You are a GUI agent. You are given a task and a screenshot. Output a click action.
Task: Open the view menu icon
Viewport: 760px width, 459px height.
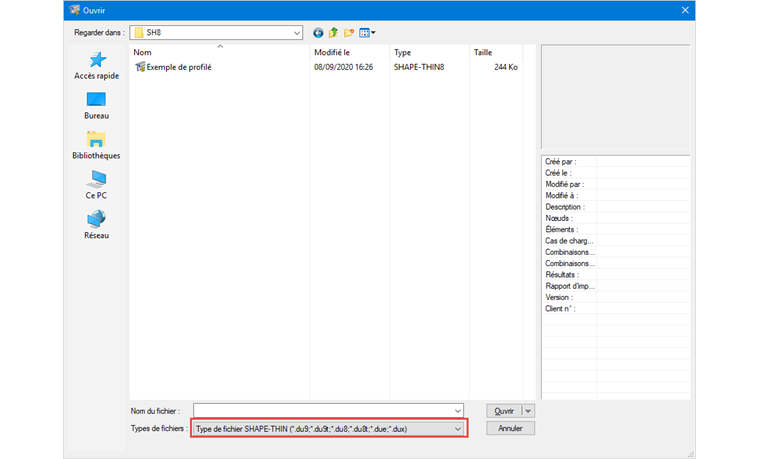coord(367,33)
